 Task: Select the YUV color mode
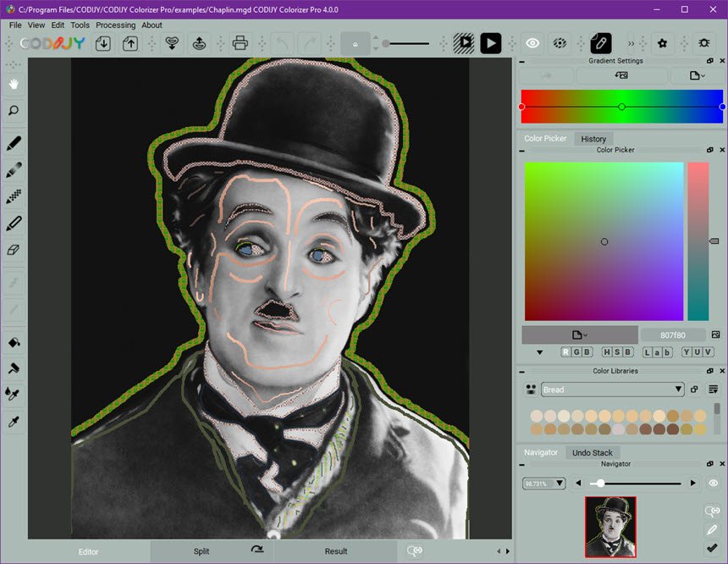tap(698, 352)
